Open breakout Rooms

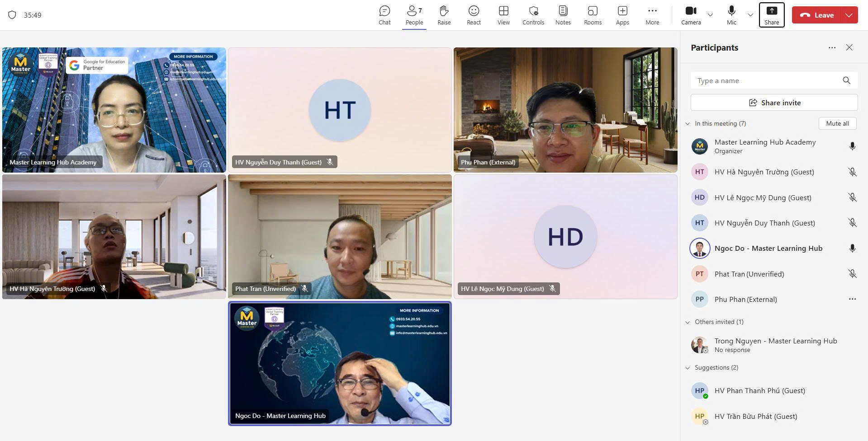click(593, 15)
